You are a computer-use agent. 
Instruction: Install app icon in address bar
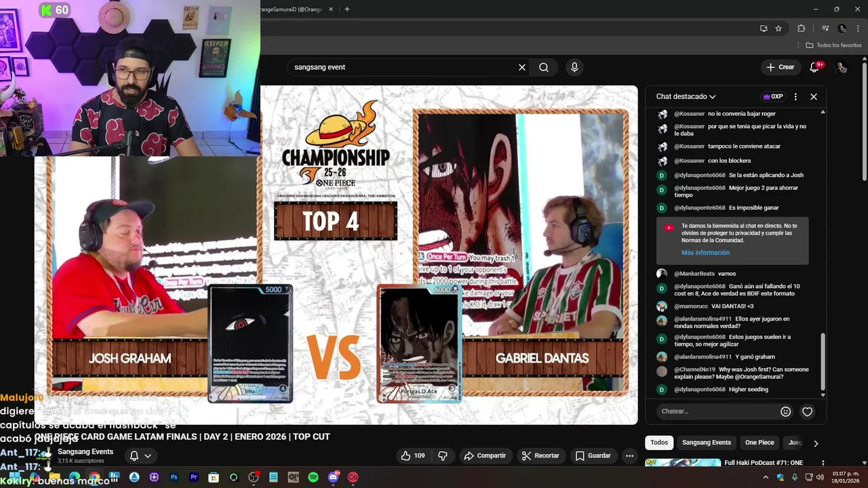(764, 28)
